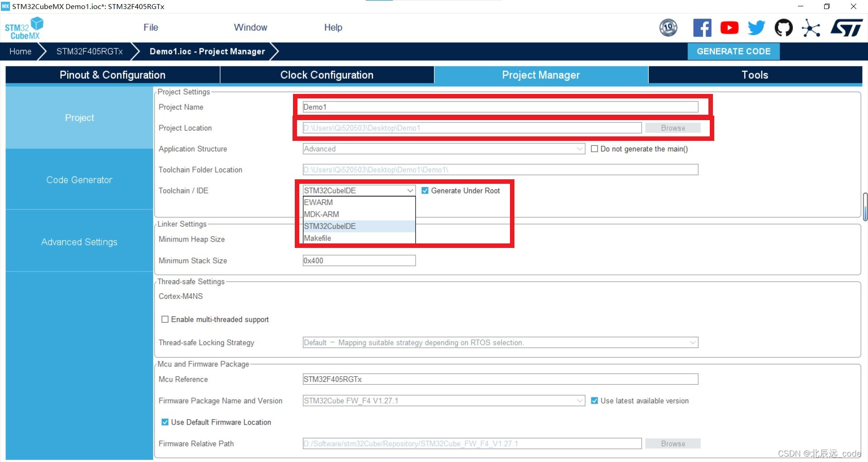Viewport: 868px width, 462px height.
Task: Click the ST community network star icon
Action: 811,28
